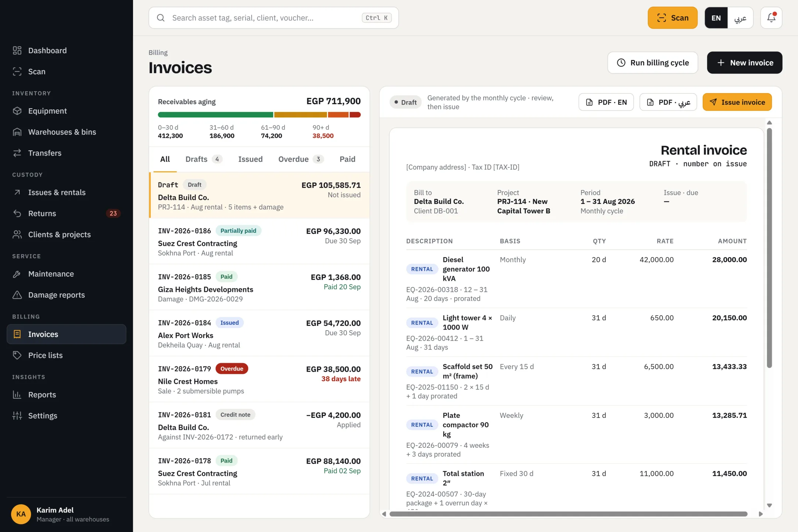Viewport: 798px width, 532px height.
Task: Click the invoice preview horizontal scrollbar
Action: (x=568, y=514)
